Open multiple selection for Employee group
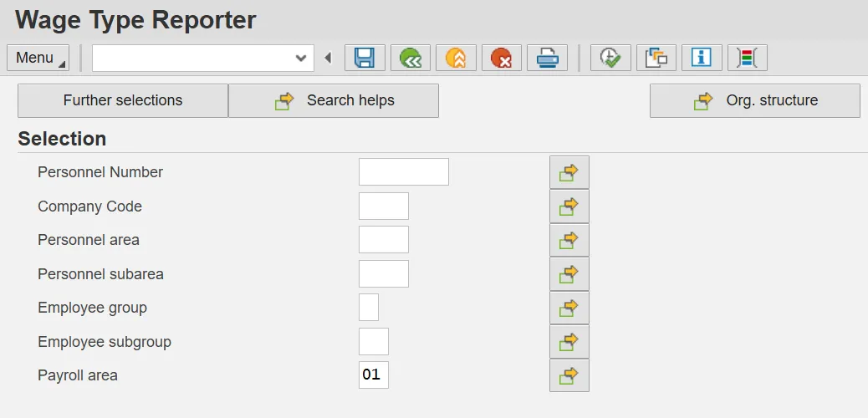This screenshot has height=418, width=868. (569, 308)
